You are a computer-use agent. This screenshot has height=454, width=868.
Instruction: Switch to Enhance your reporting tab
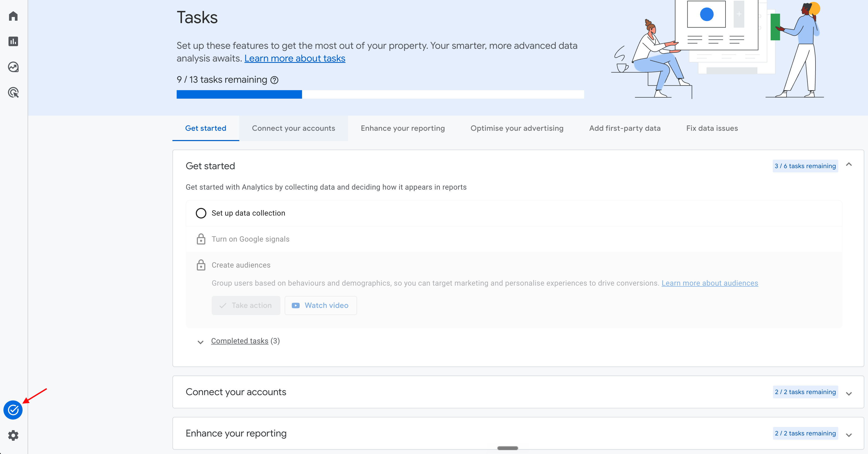[x=403, y=128]
